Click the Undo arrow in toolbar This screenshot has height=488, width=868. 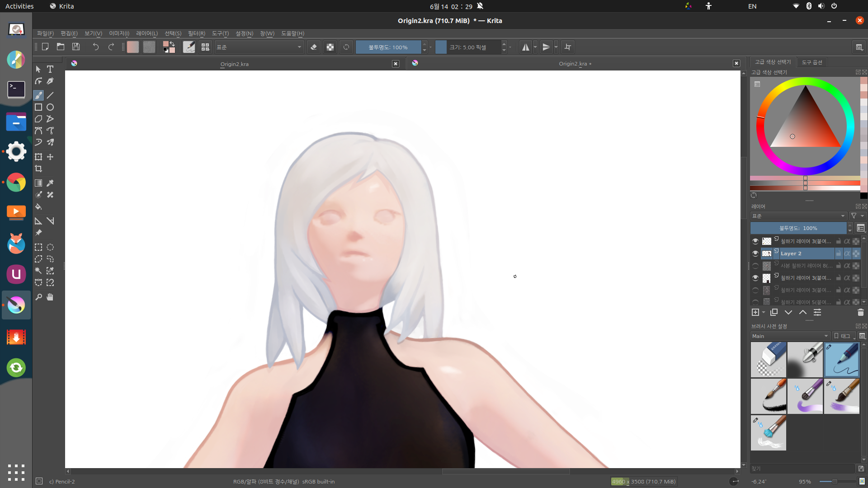[95, 47]
